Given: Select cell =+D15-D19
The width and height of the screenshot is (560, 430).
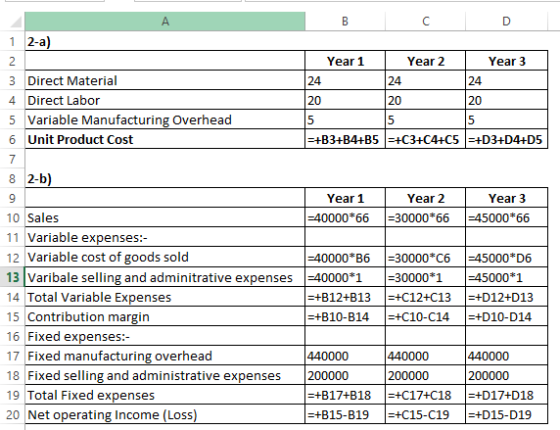Looking at the screenshot, I should coord(506,414).
